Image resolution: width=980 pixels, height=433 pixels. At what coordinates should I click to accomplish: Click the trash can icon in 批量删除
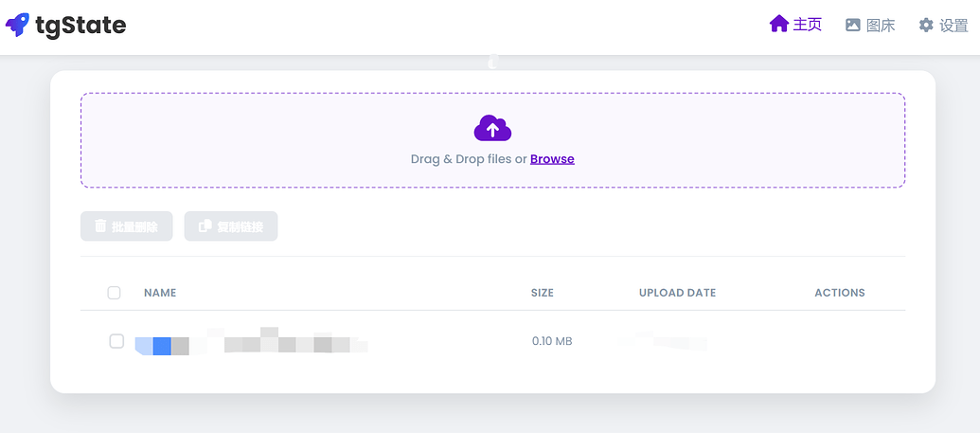point(100,226)
